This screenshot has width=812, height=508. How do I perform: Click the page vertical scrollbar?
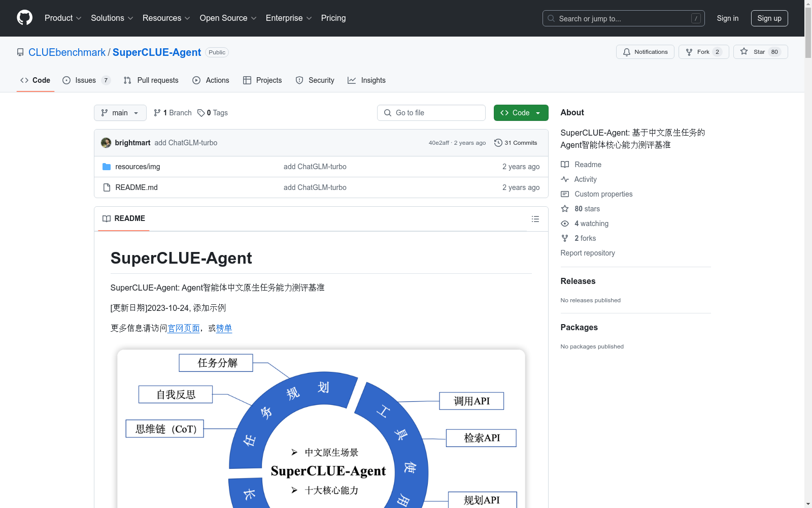(x=808, y=254)
